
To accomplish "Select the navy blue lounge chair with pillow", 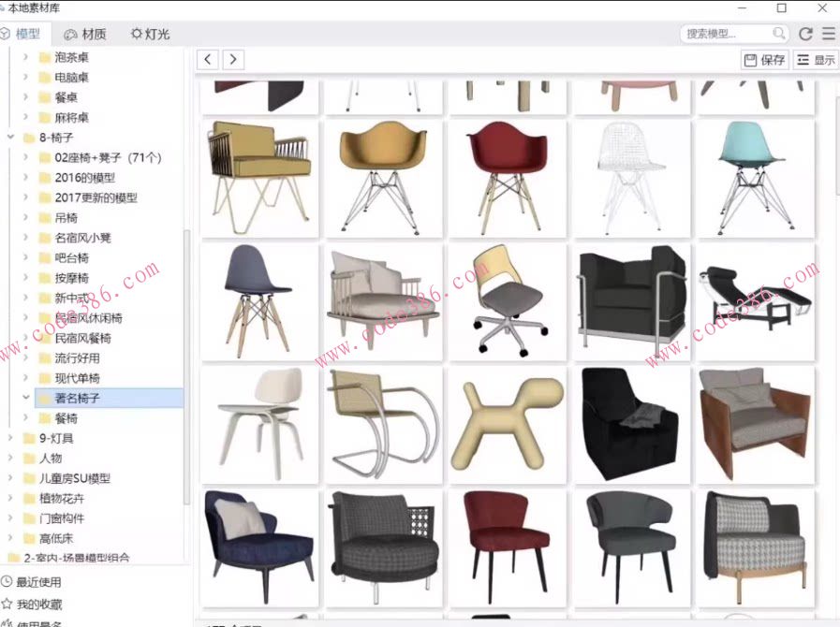I will 259,547.
